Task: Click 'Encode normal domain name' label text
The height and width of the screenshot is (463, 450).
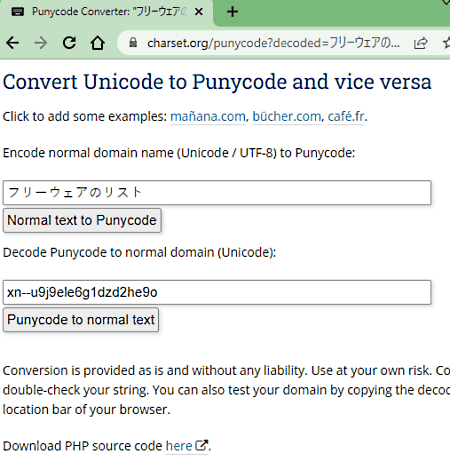Action: pyautogui.click(x=179, y=153)
